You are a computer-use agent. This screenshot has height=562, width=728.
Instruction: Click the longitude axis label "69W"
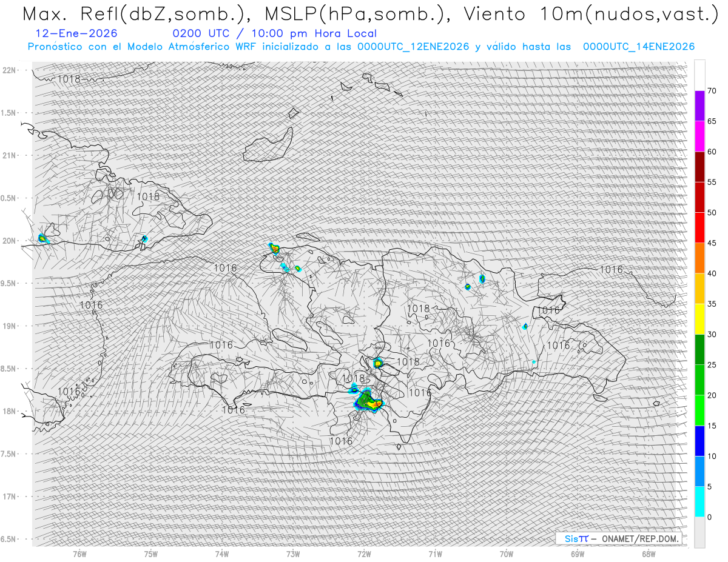(x=578, y=554)
